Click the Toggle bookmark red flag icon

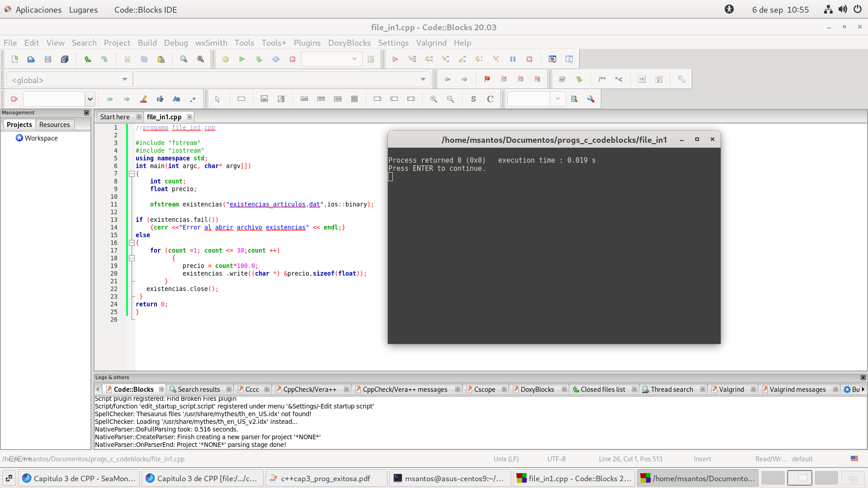tap(487, 79)
